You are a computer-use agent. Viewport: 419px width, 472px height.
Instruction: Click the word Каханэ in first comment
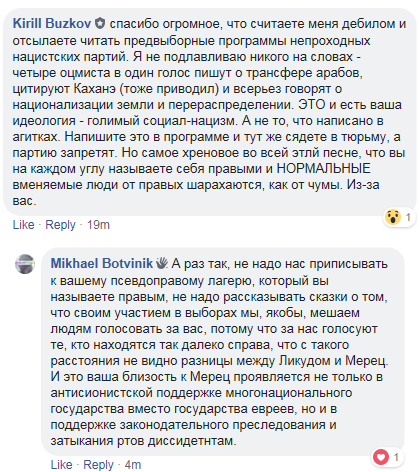point(94,88)
